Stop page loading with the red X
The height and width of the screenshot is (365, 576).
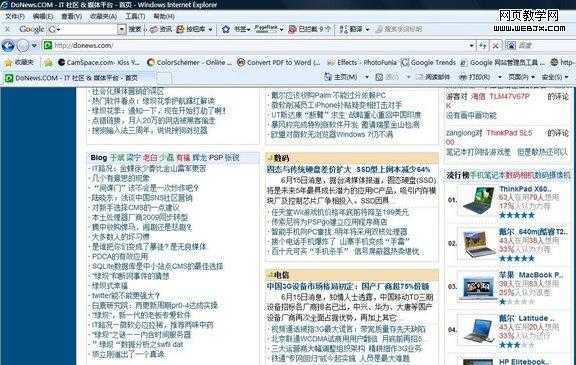495,46
